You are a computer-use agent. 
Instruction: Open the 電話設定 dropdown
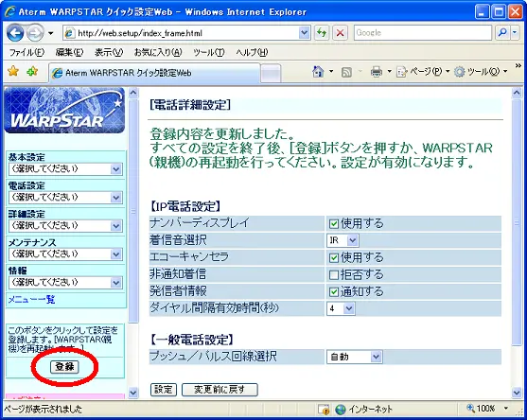pyautogui.click(x=65, y=198)
